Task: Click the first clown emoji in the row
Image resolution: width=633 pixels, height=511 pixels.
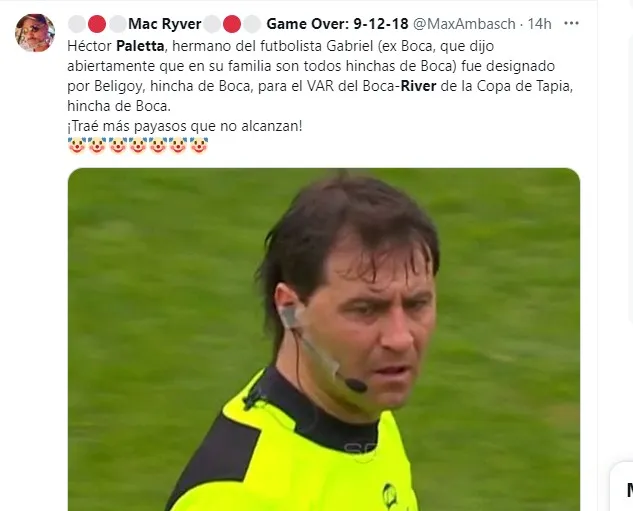Action: [77, 146]
